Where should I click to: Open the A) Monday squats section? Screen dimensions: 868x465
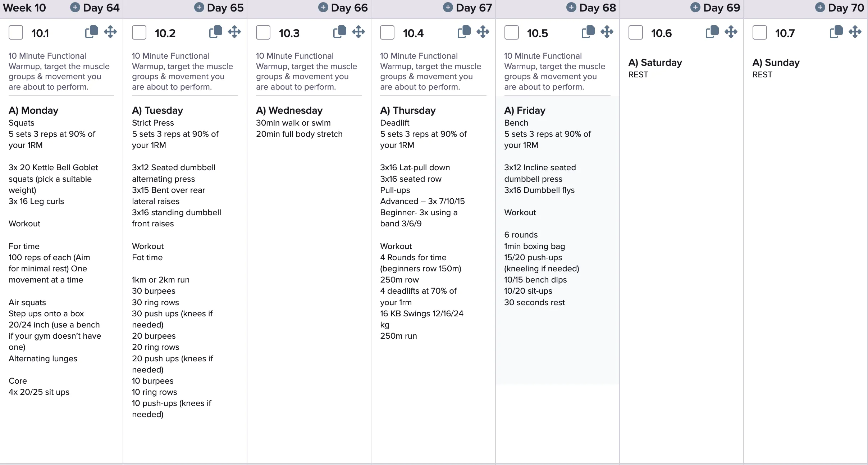coord(33,110)
